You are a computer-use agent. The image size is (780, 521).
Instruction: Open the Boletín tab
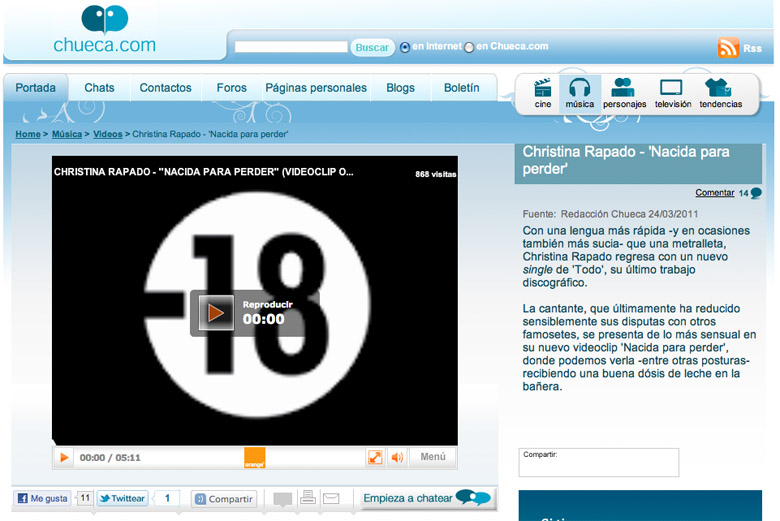(x=462, y=88)
